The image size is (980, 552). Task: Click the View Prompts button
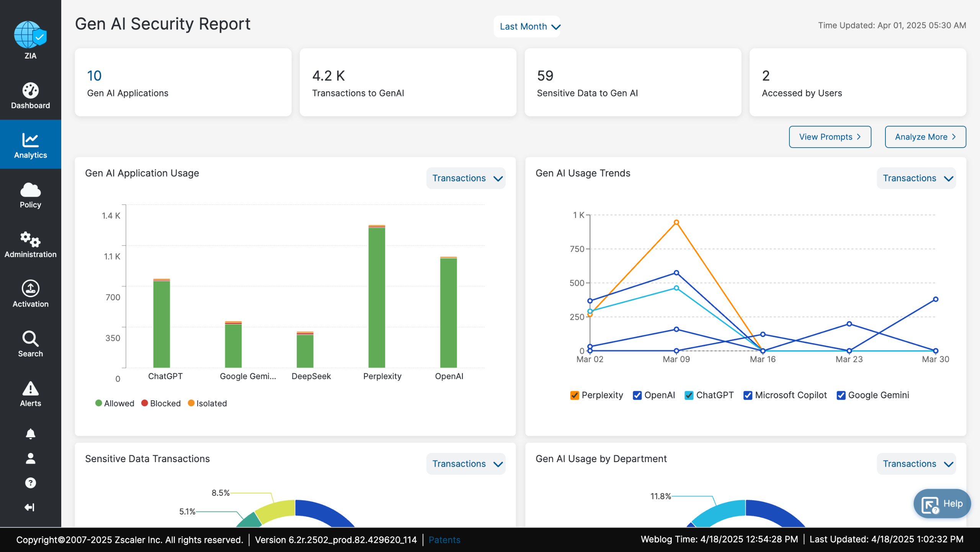coord(830,137)
